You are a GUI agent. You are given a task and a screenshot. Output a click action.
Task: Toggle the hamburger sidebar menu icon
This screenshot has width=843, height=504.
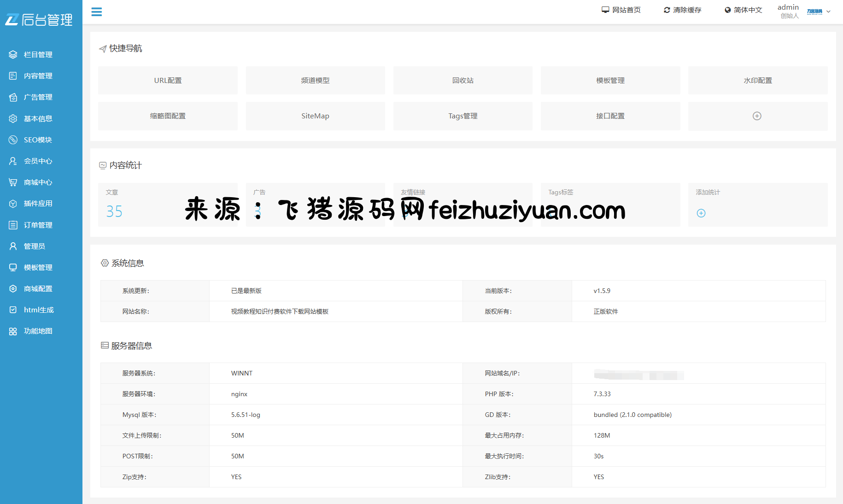96,12
